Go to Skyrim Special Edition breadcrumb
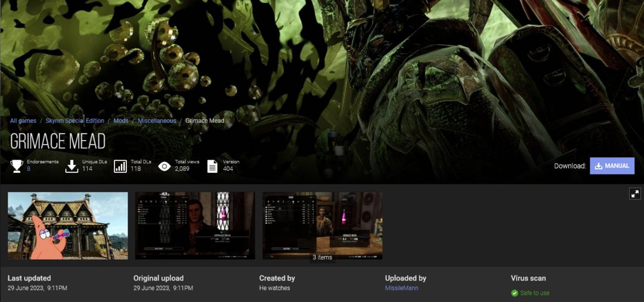The image size is (644, 302). (x=75, y=121)
